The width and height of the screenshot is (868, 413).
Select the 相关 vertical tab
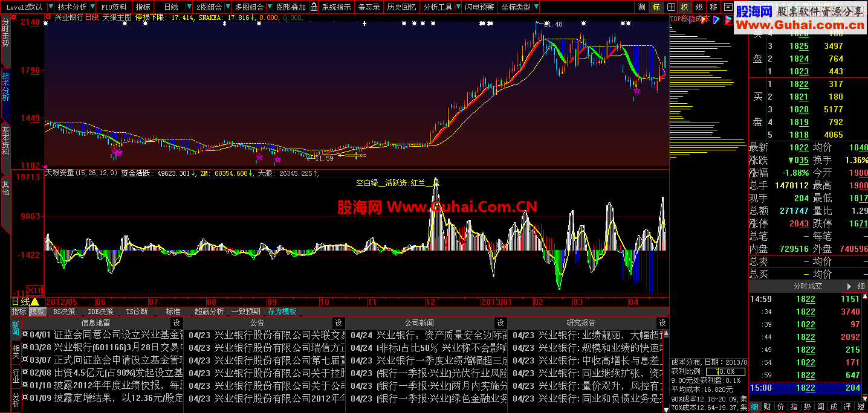(16, 353)
